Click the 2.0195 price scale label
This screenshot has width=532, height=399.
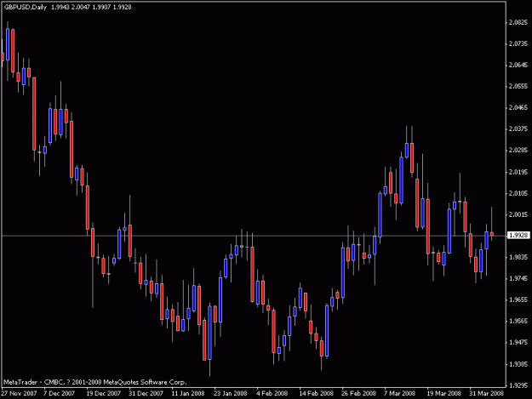[518, 172]
